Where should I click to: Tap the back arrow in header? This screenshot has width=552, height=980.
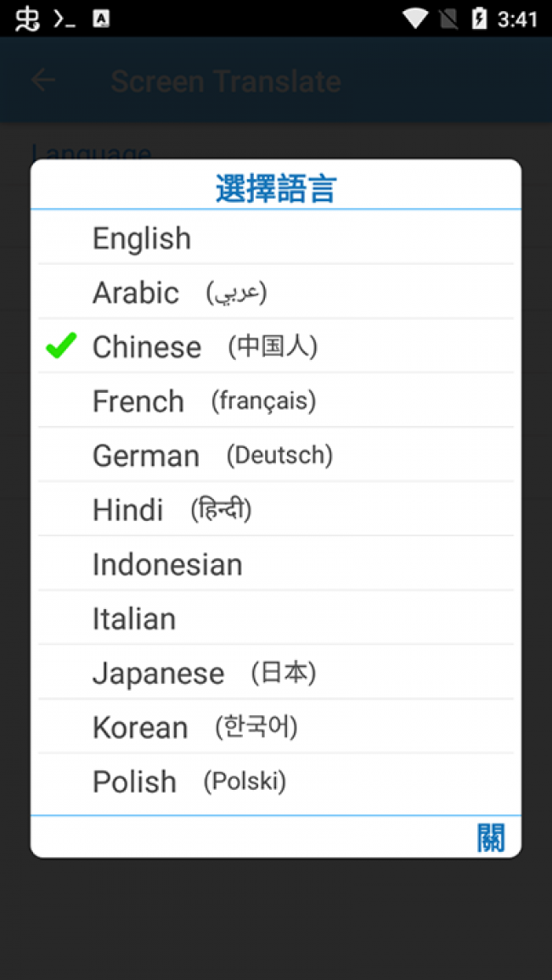click(x=42, y=81)
